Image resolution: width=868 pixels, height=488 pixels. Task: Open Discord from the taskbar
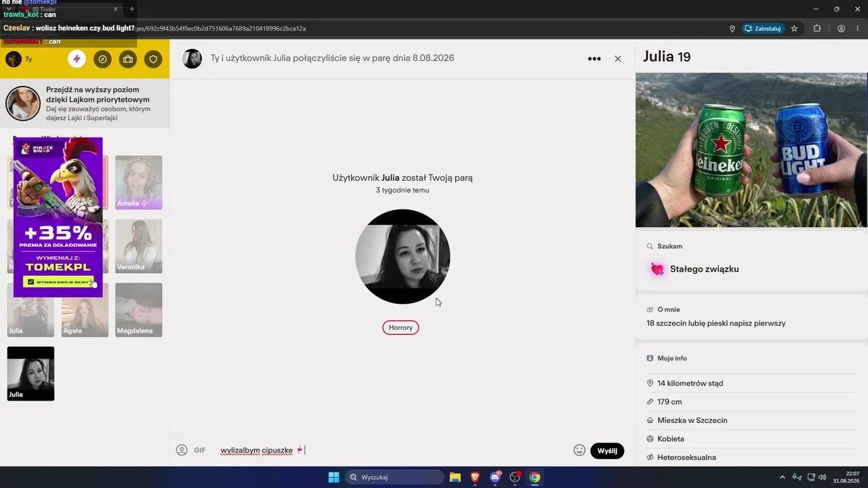pyautogui.click(x=495, y=477)
